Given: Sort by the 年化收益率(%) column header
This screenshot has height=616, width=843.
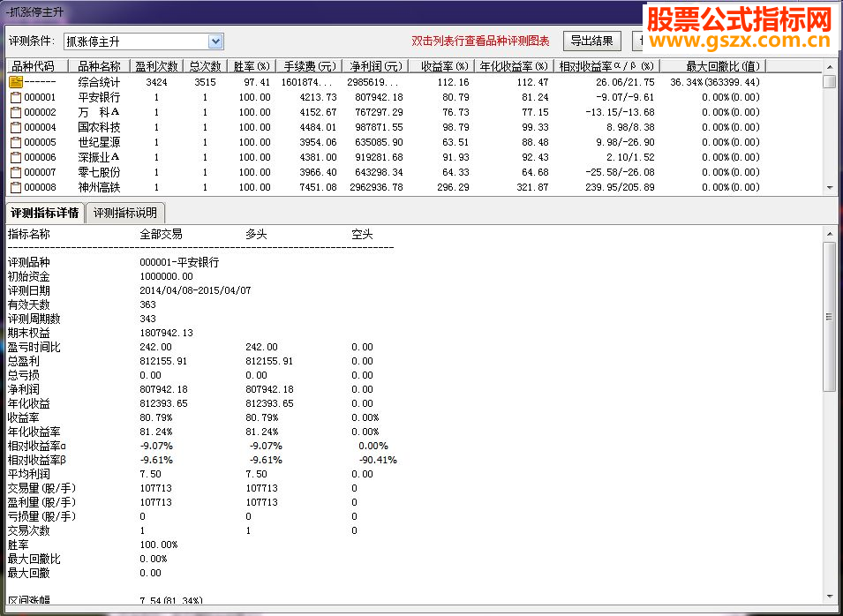Looking at the screenshot, I should tap(514, 66).
